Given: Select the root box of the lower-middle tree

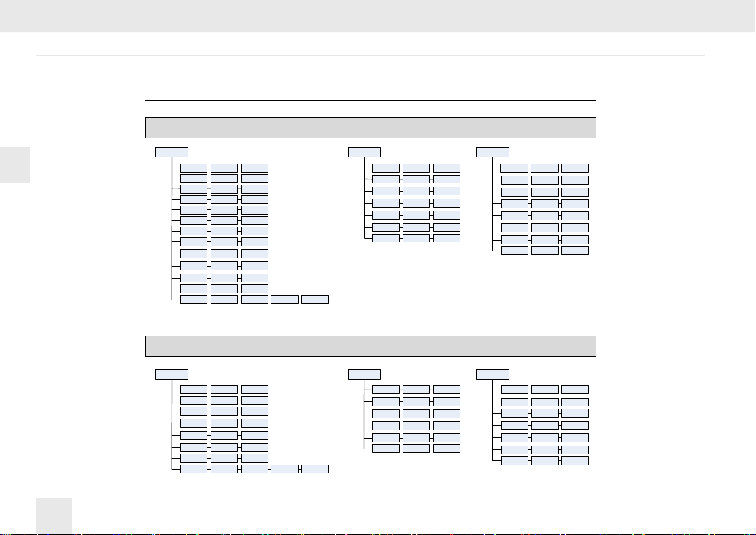Looking at the screenshot, I should click(x=364, y=374).
